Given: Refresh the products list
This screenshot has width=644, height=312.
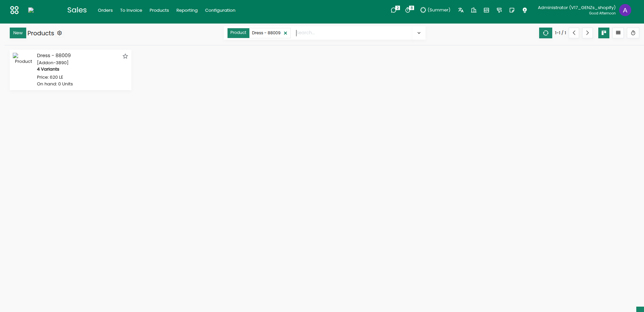Looking at the screenshot, I should tap(546, 33).
